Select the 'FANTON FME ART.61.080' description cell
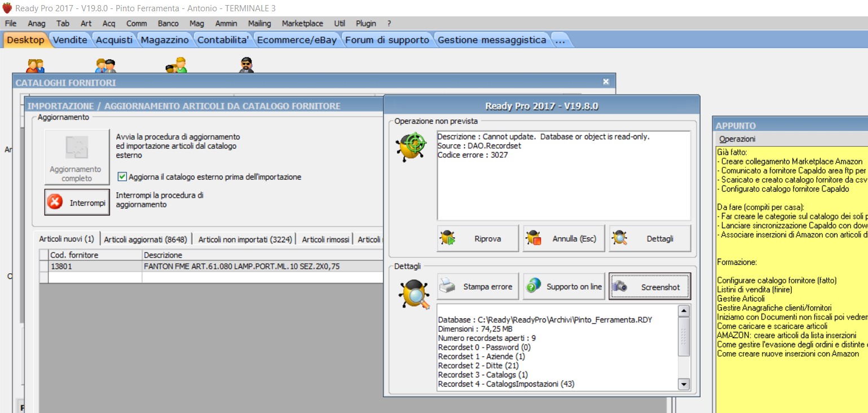This screenshot has width=868, height=413. (262, 267)
